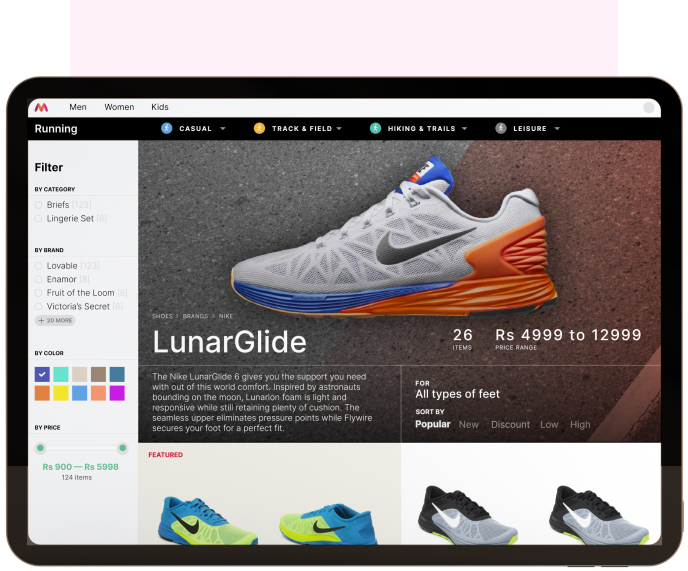Screen dimensions: 688x571
Task: Open the user avatar in top bar
Action: coord(649,107)
